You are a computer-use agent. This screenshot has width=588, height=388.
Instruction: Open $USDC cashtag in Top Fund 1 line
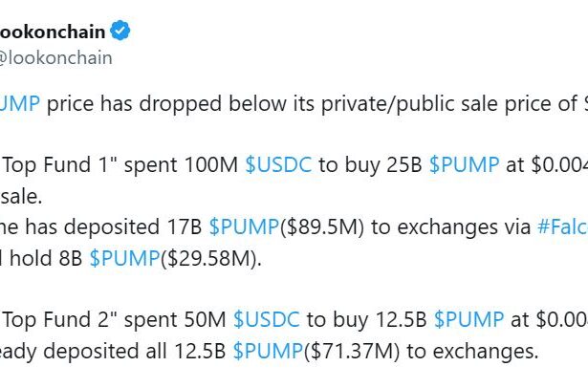pyautogui.click(x=278, y=164)
